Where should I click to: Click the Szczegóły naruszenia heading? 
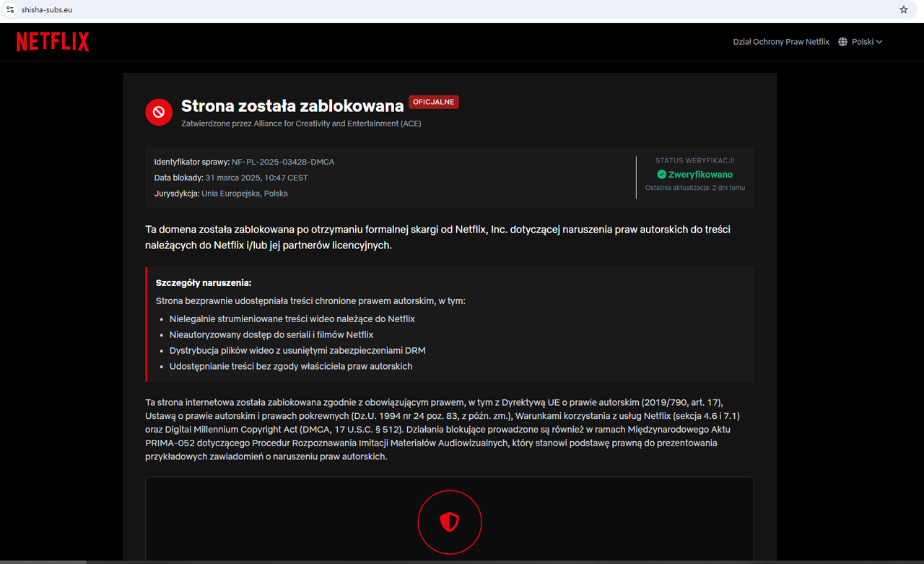pyautogui.click(x=204, y=283)
